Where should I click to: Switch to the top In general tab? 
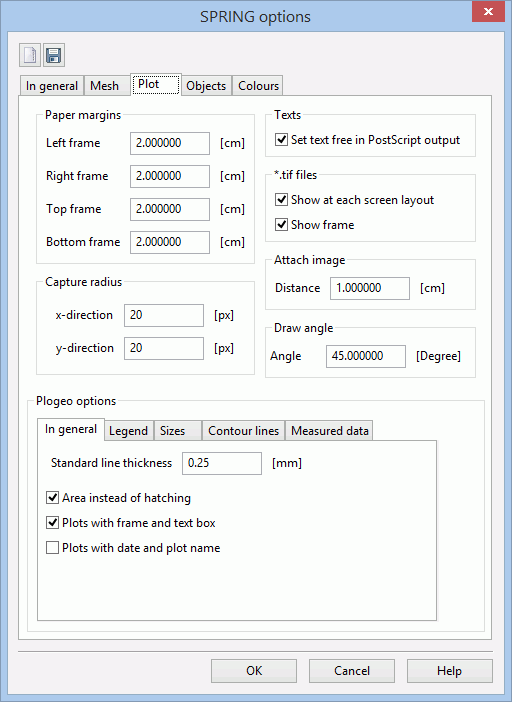(x=52, y=86)
